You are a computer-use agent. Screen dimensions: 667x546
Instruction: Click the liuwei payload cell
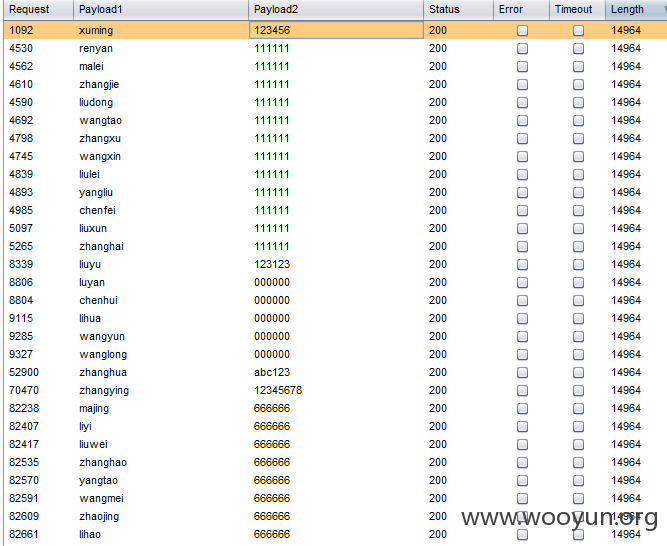[93, 444]
